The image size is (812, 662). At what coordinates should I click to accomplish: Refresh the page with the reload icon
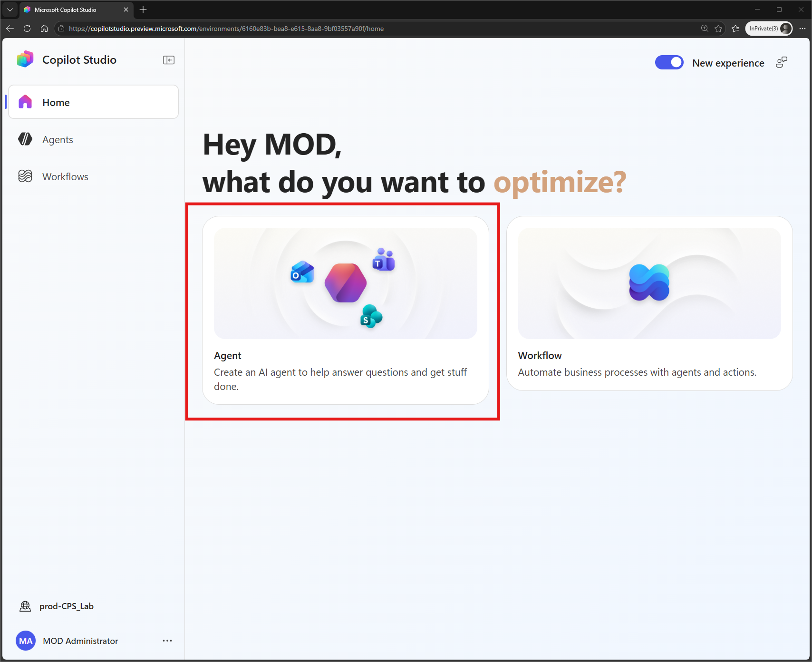point(27,29)
